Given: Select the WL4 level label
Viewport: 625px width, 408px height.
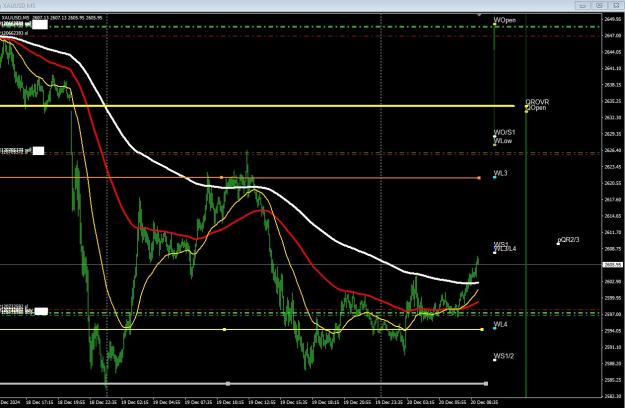Looking at the screenshot, I should 500,324.
